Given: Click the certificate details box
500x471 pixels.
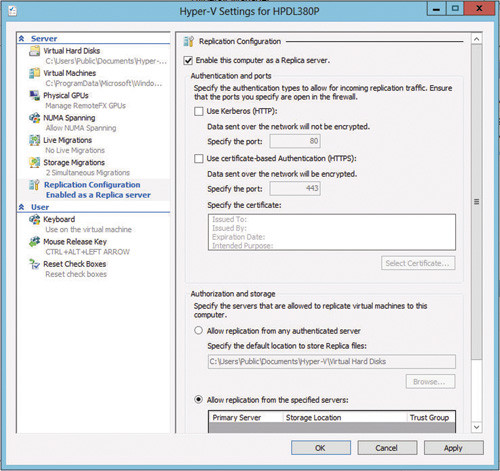Looking at the screenshot, I should coord(332,232).
